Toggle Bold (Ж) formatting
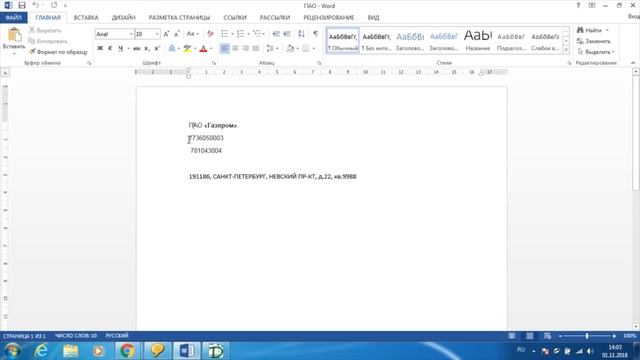The height and width of the screenshot is (360, 640). tap(100, 49)
